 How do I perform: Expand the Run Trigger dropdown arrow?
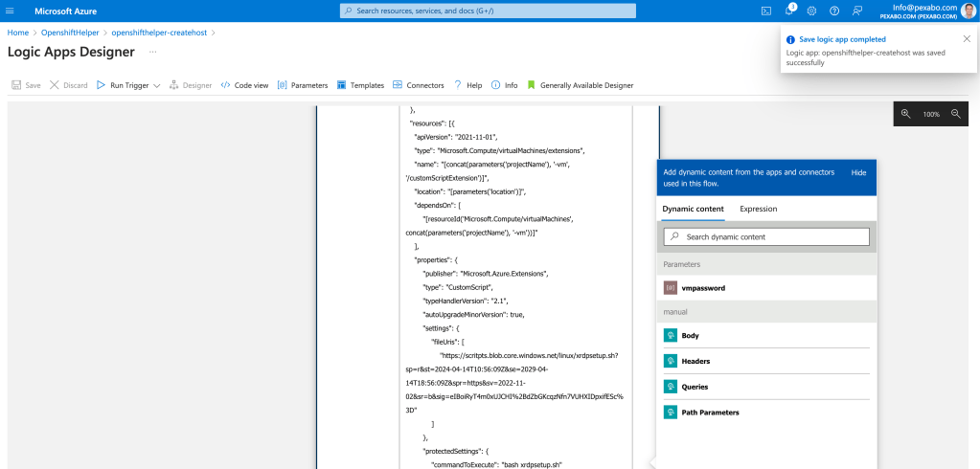(x=157, y=85)
